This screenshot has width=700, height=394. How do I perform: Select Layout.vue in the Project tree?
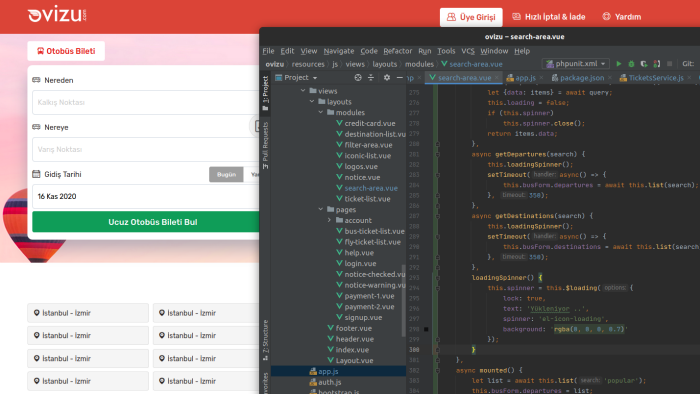tap(354, 361)
